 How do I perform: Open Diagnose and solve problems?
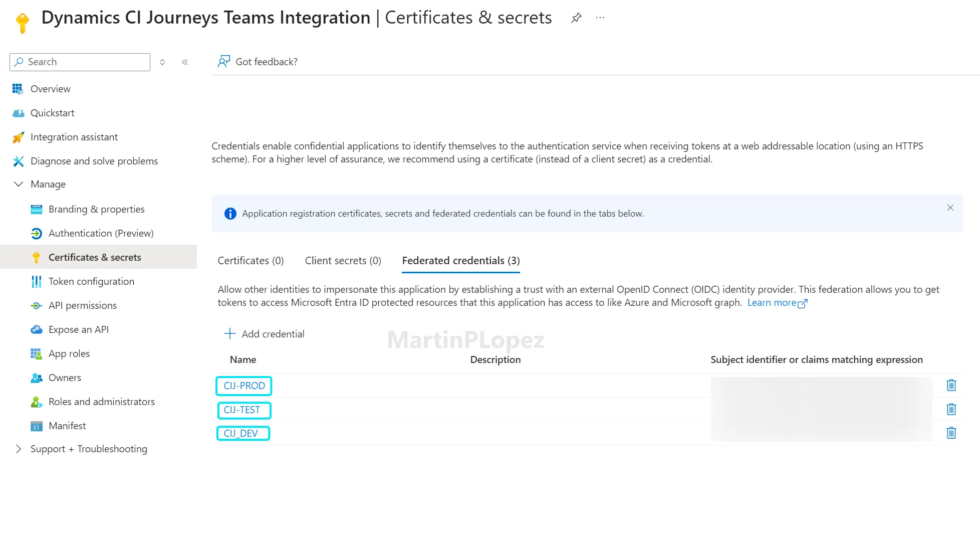[x=94, y=161]
